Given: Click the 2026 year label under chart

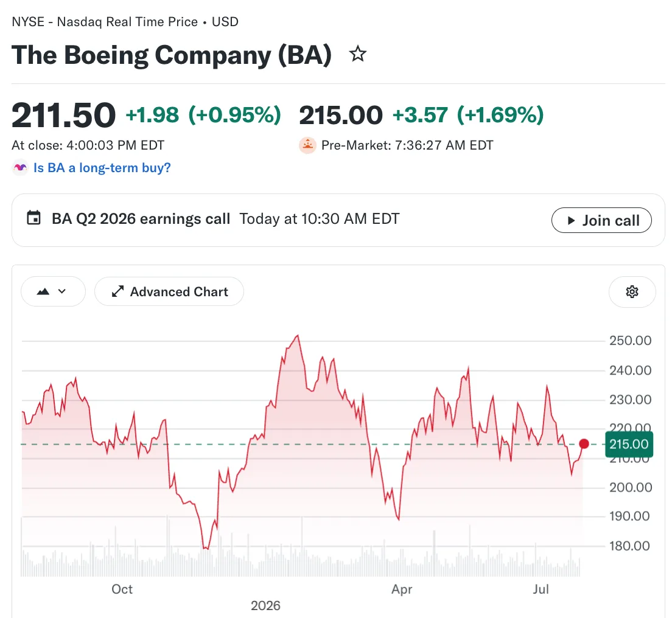Looking at the screenshot, I should point(265,606).
